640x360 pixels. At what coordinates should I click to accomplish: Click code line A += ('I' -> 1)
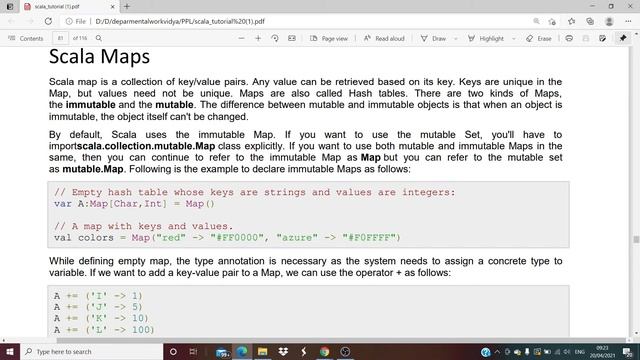tap(98, 296)
